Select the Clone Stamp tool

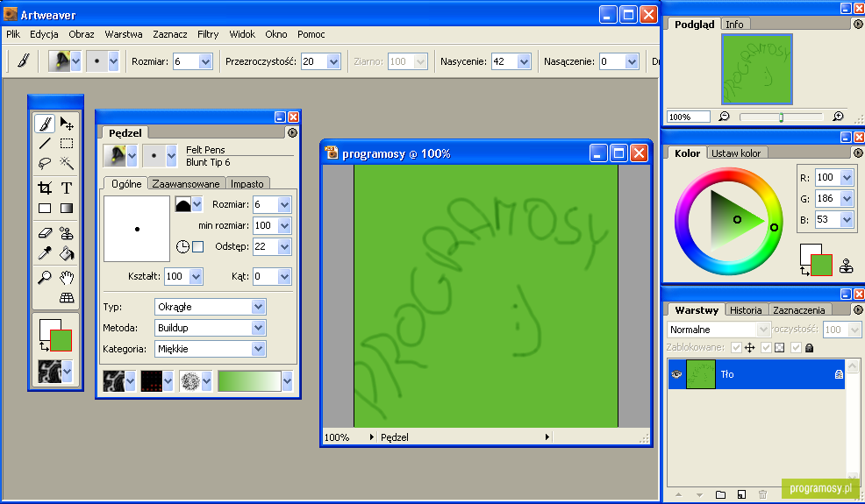coord(67,233)
